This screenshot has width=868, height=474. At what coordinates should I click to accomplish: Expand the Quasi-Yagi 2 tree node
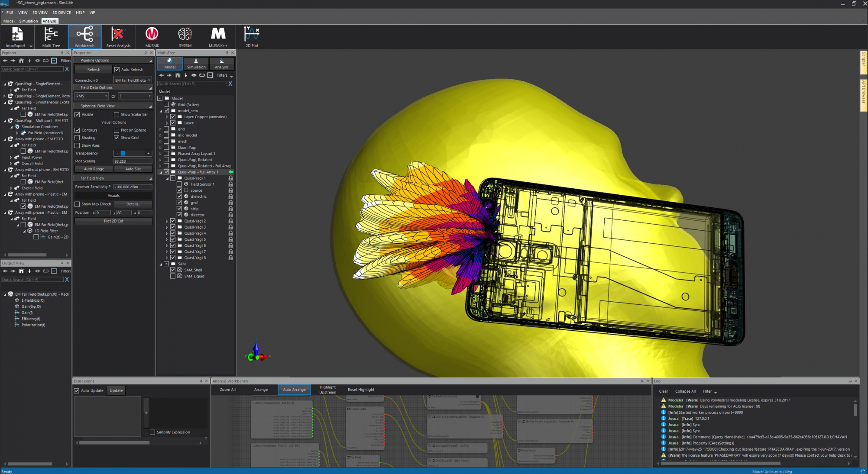(167, 221)
